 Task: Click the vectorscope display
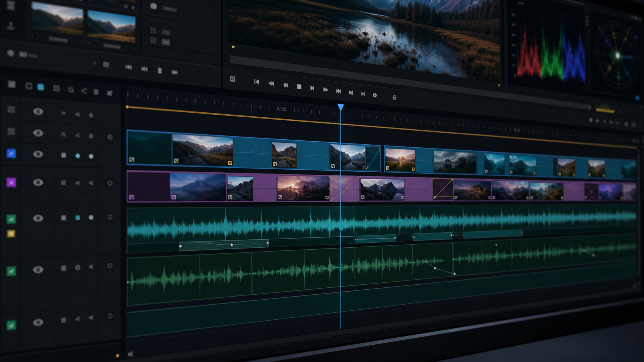(617, 56)
